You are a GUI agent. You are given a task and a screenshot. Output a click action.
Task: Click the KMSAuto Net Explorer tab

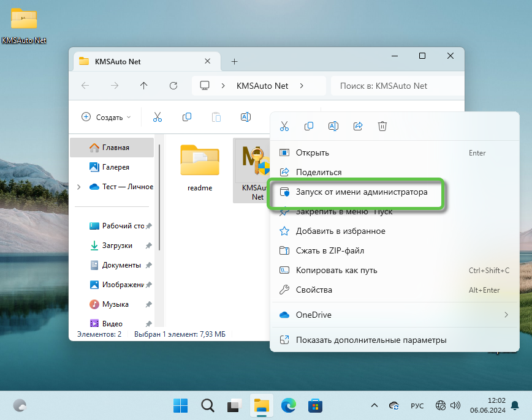147,61
